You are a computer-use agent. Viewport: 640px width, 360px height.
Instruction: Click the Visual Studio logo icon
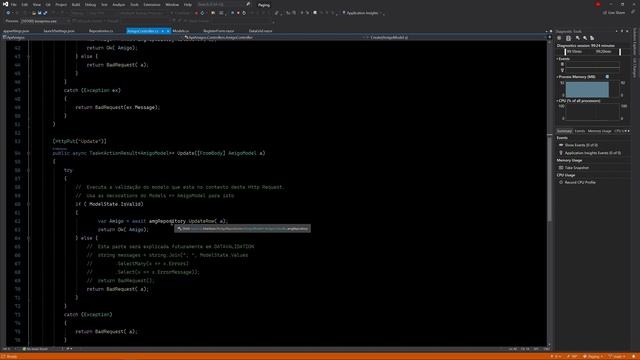click(5, 4)
